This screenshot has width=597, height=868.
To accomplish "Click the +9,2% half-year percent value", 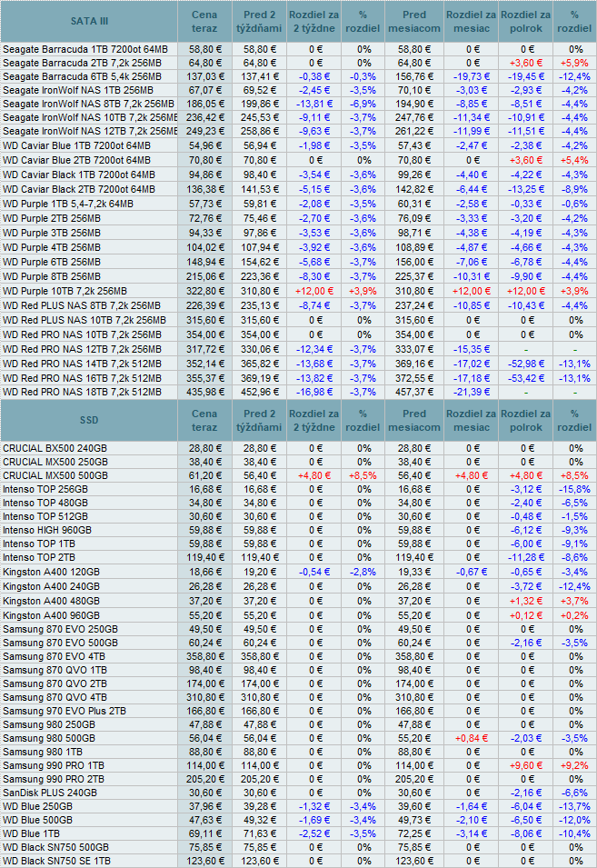I will (574, 765).
